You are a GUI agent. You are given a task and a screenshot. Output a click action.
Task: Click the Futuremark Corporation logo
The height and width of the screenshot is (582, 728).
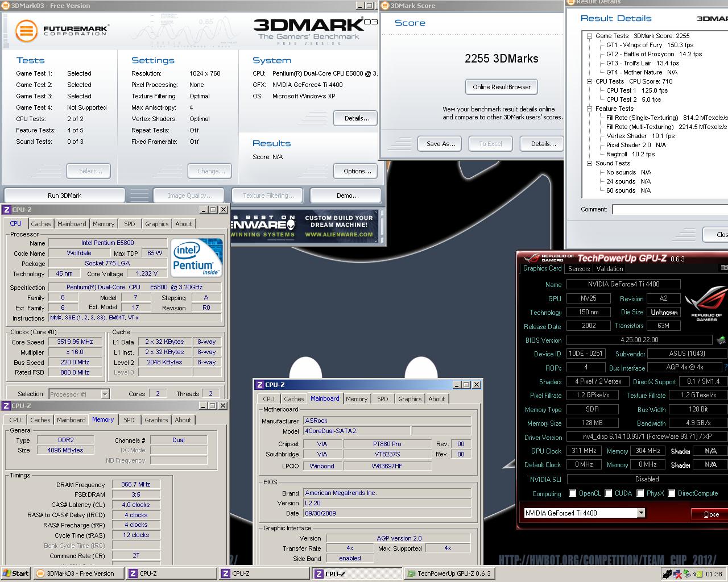[61, 31]
